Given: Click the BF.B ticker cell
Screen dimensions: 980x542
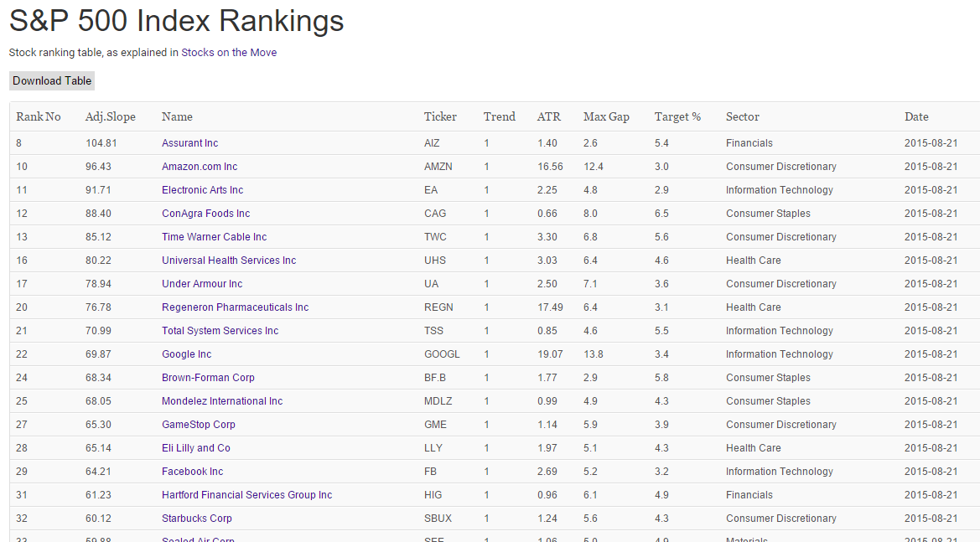Looking at the screenshot, I should pyautogui.click(x=435, y=378).
